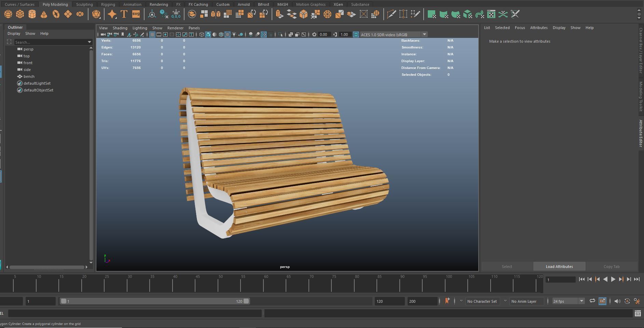Go to the start of playback range

click(x=582, y=279)
